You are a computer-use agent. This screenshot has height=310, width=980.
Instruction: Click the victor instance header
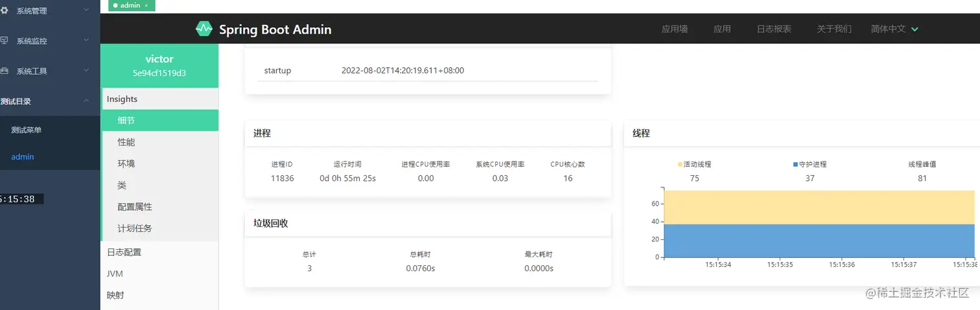pos(159,65)
